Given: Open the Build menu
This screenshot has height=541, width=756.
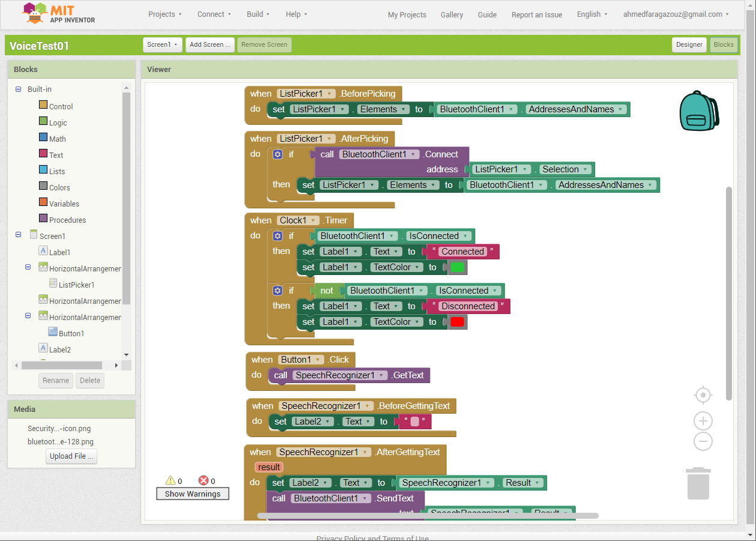Looking at the screenshot, I should coord(258,14).
